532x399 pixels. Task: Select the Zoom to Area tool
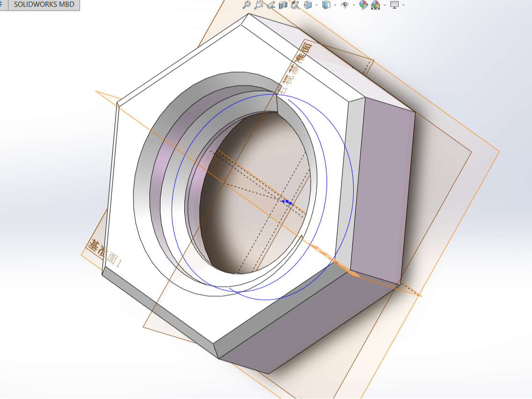tap(259, 5)
